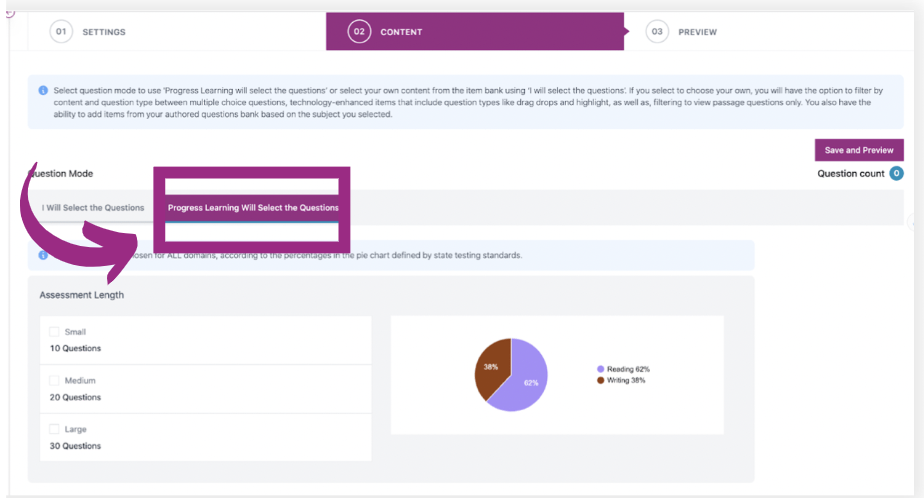
Task: Click the Question count badge showing 0
Action: (896, 174)
